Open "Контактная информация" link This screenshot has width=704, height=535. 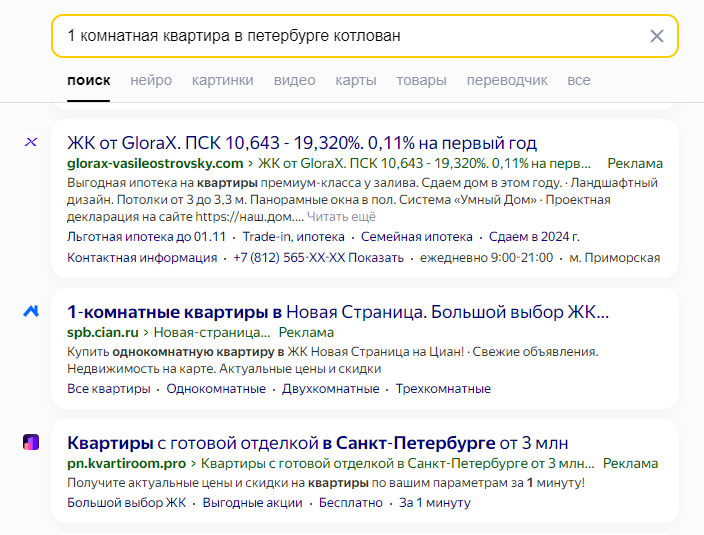(x=142, y=258)
